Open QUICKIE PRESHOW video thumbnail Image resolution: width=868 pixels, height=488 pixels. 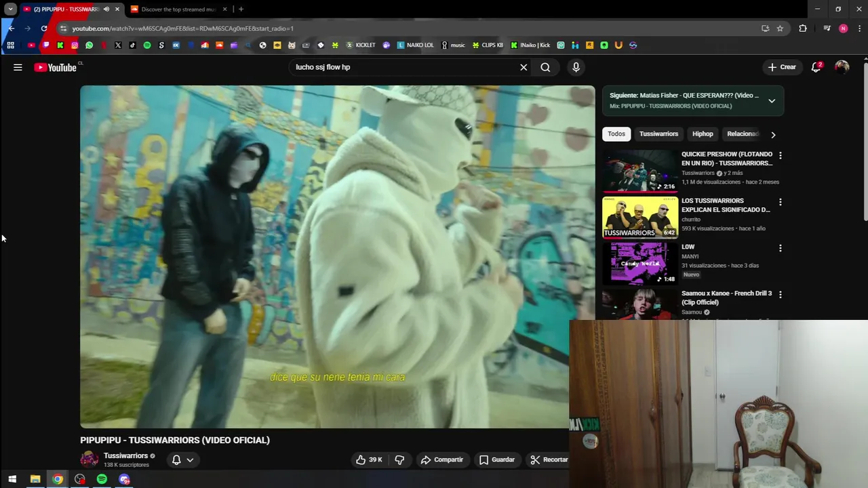tap(640, 171)
